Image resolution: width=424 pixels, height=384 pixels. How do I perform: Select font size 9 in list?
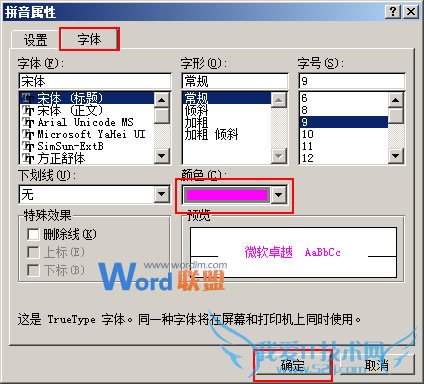[x=344, y=122]
